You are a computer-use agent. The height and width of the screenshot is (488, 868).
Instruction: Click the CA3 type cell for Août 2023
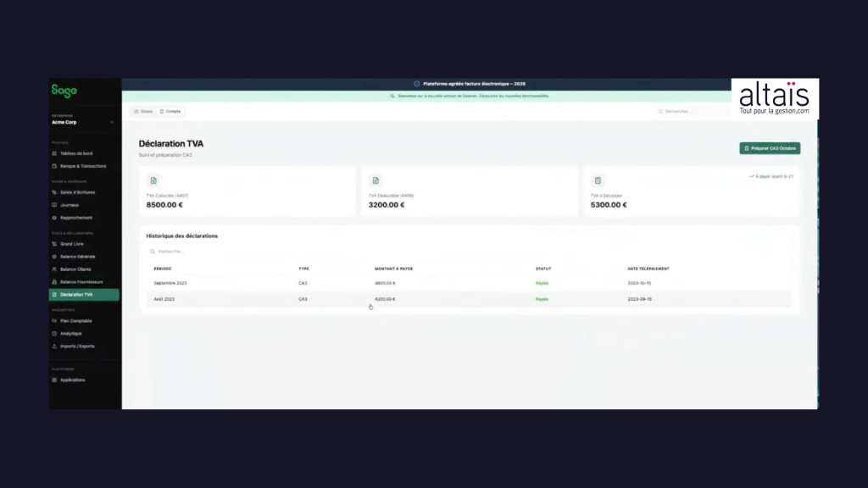(x=303, y=299)
